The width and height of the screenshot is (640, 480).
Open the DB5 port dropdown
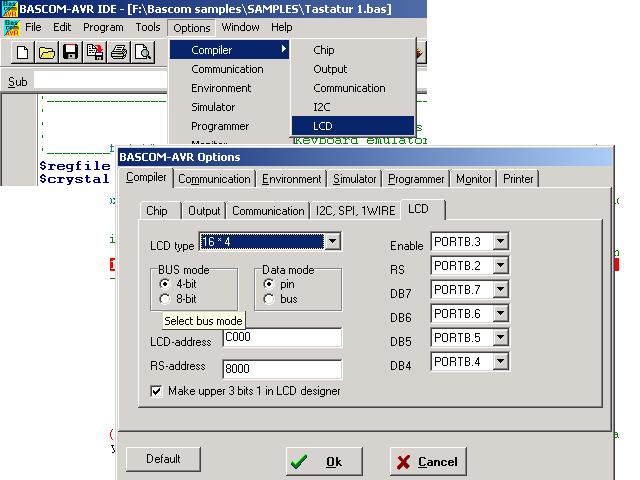click(500, 338)
